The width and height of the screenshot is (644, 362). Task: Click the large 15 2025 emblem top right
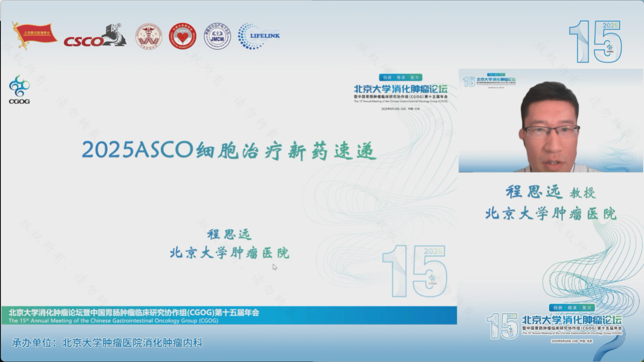tap(596, 42)
